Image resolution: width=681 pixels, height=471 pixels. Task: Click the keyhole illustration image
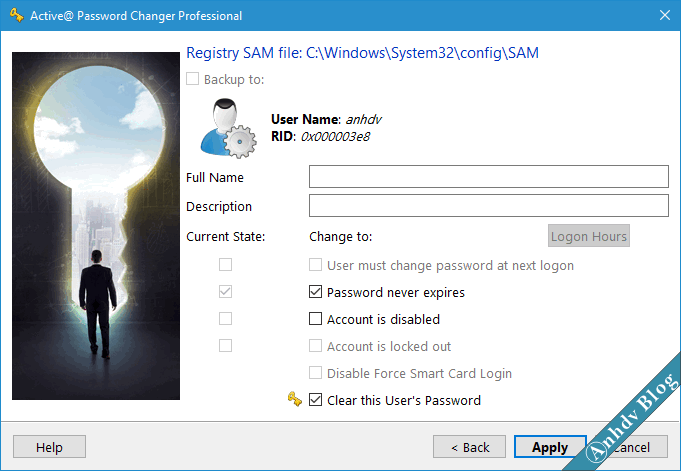[96, 226]
